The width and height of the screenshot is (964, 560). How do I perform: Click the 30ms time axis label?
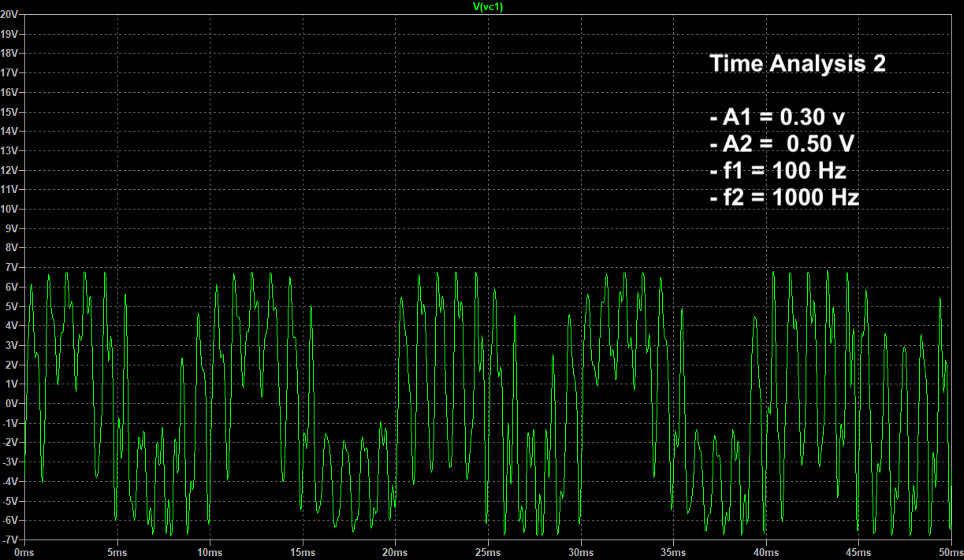581,551
